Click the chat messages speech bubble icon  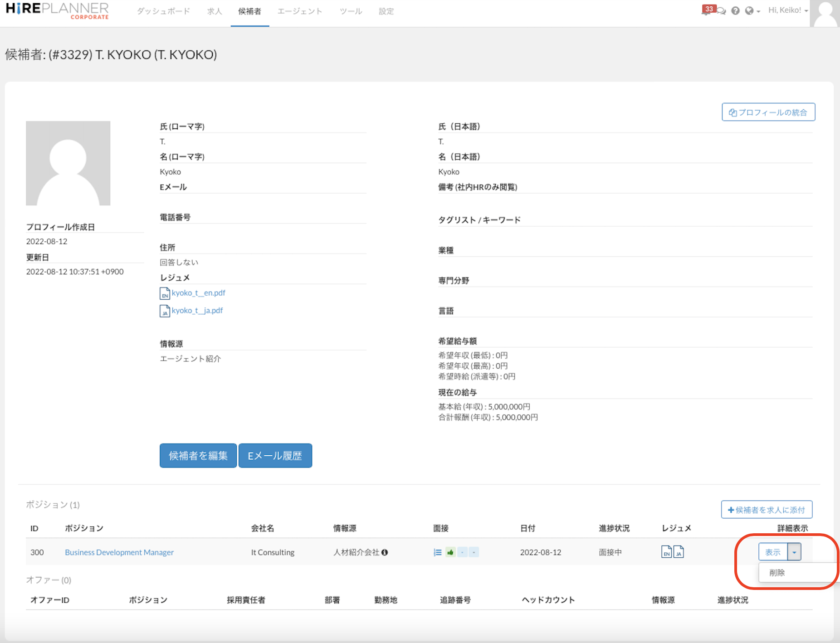point(721,11)
